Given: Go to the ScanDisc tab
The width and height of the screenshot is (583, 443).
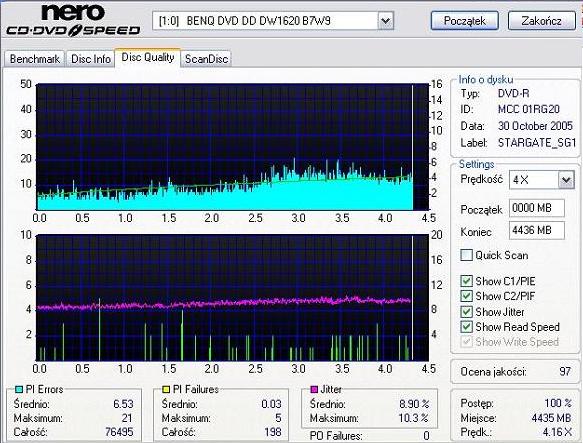Looking at the screenshot, I should (x=206, y=59).
